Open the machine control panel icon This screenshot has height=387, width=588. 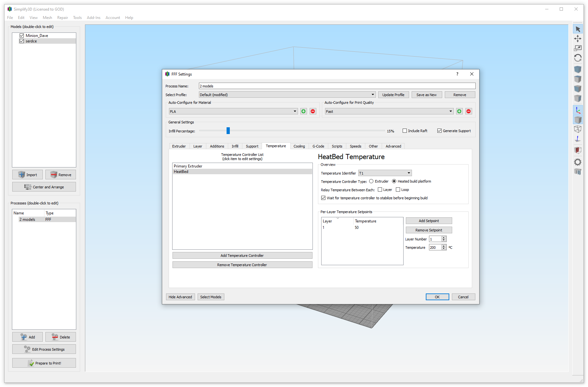coord(578,172)
